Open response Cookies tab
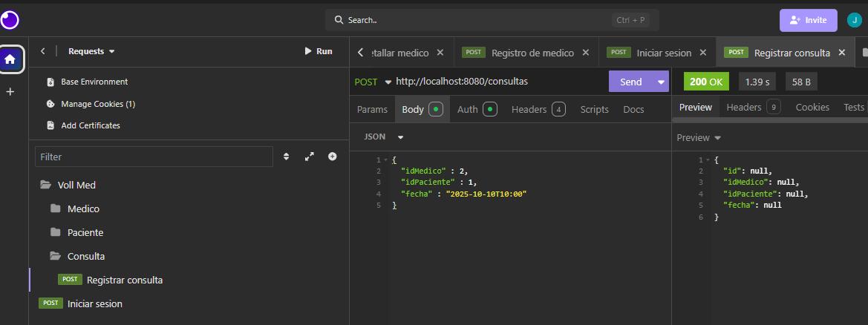This screenshot has height=325, width=868. (x=812, y=107)
